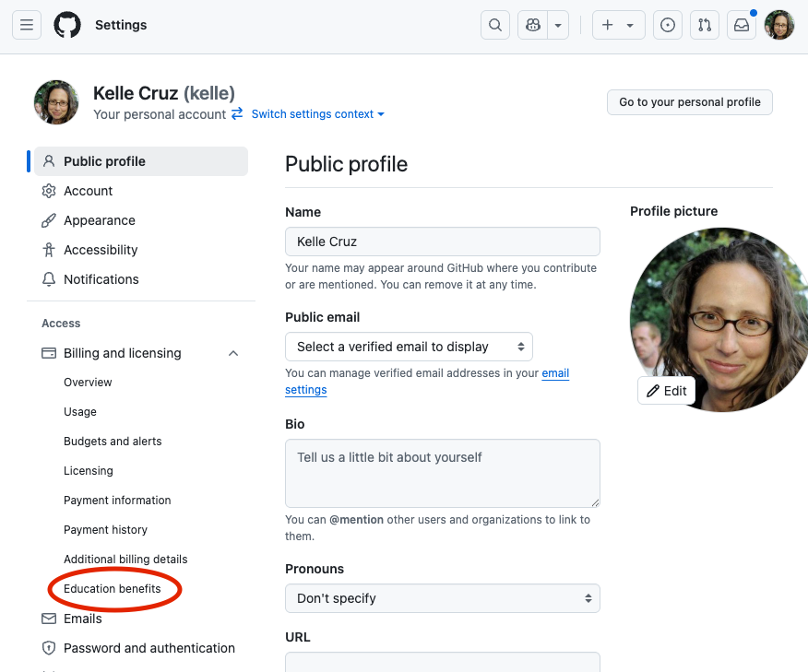Screen dimensions: 808x672
Task: Open Additional billing details page
Action: [125, 560]
